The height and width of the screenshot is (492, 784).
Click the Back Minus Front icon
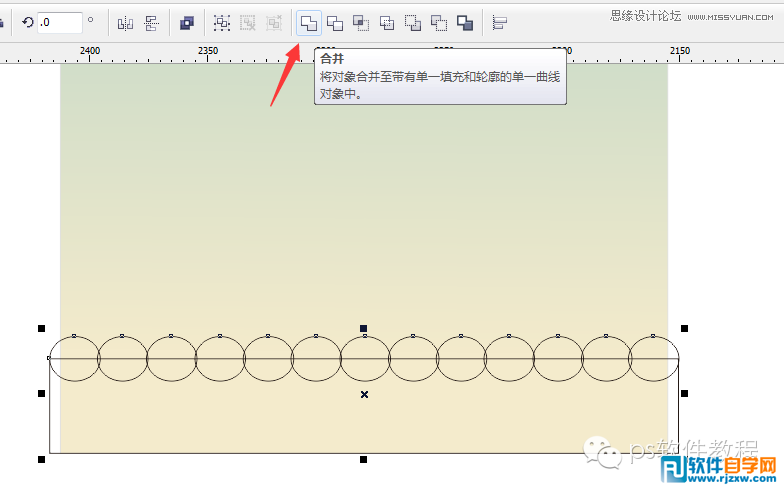pyautogui.click(x=438, y=23)
